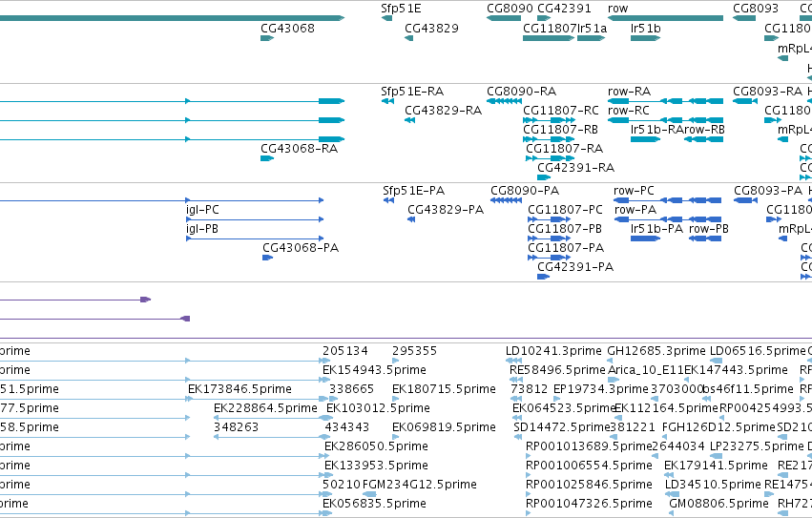Select the CG11807-RA transcript label
Screen dimensions: 812x518
click(x=565, y=149)
